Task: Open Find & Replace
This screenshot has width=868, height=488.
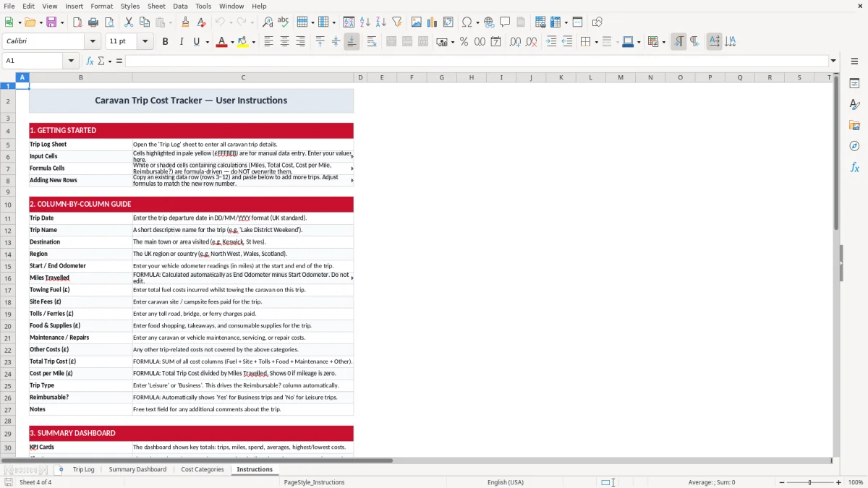Action: pos(268,22)
